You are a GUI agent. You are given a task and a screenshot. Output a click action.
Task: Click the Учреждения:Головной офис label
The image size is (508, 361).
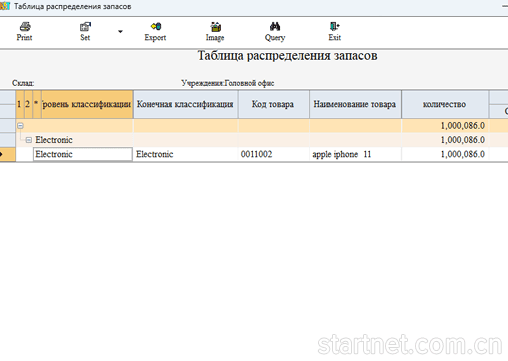pos(228,83)
